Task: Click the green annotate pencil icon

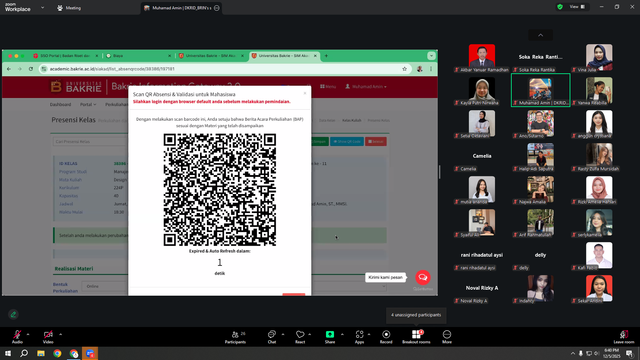Action: pyautogui.click(x=13, y=314)
